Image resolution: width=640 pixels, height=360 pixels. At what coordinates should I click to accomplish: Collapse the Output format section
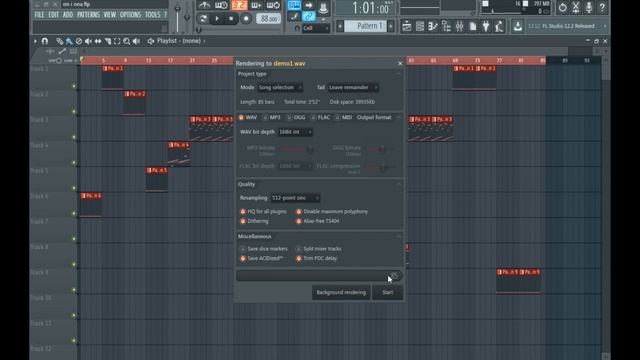tap(398, 118)
